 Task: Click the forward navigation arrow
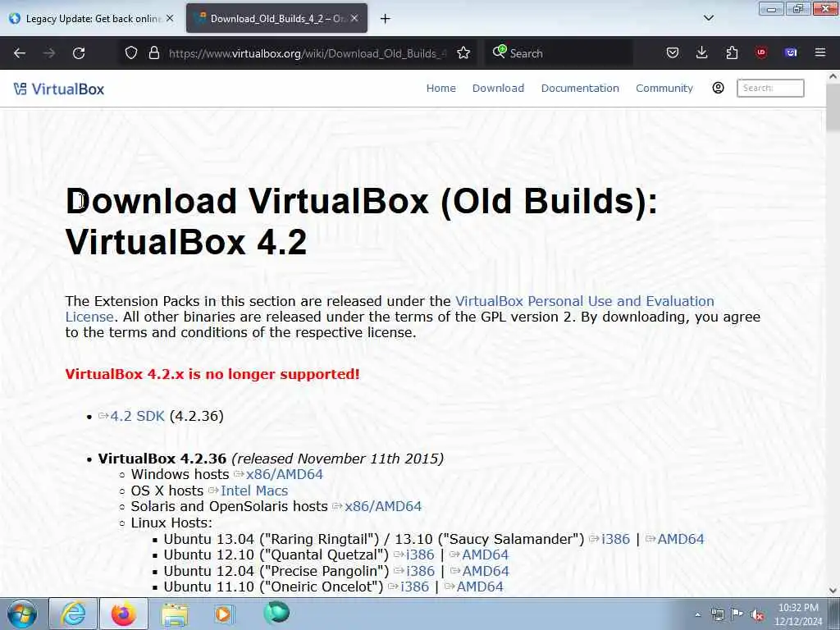[49, 53]
